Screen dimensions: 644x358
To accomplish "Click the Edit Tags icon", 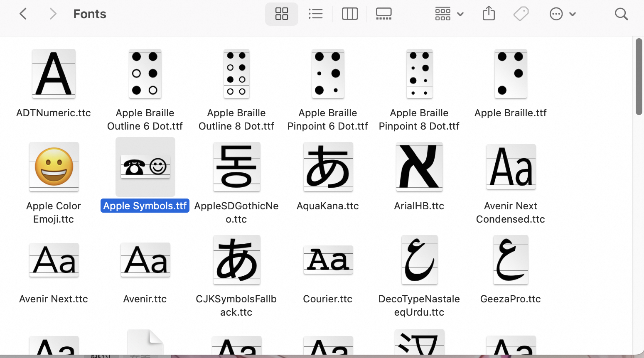I will point(521,14).
